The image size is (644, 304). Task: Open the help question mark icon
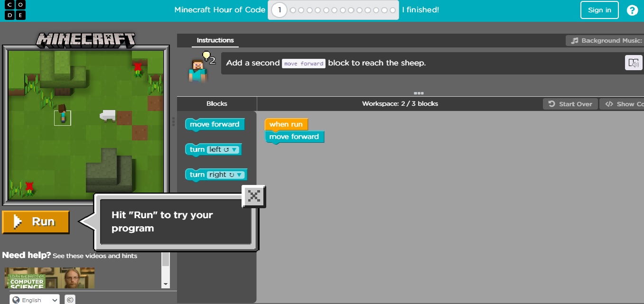[x=632, y=10]
